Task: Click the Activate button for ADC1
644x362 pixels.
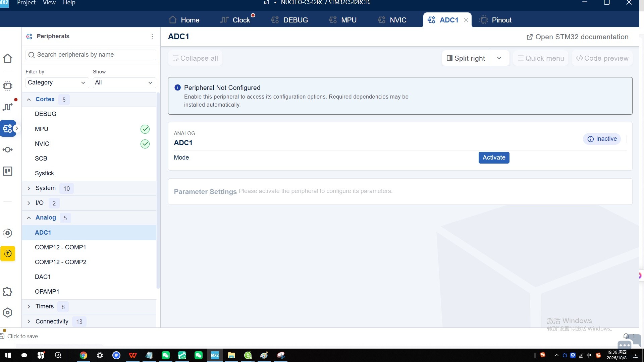Action: click(494, 158)
